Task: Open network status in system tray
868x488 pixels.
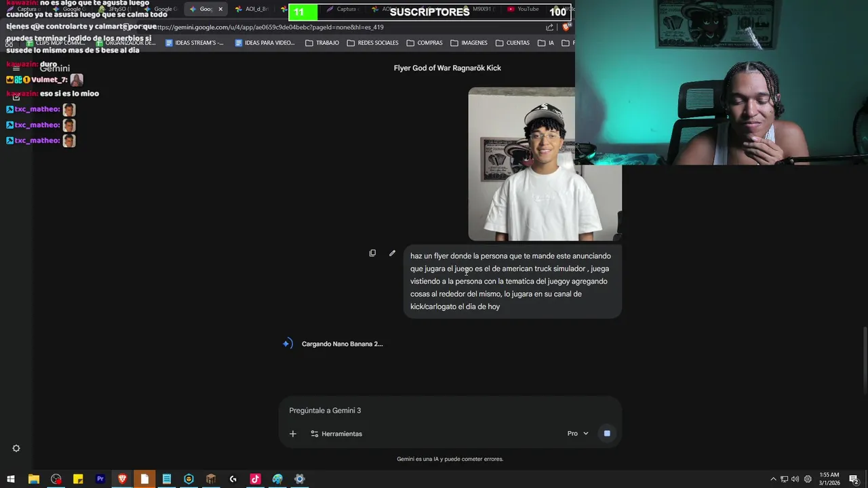Action: pos(784,479)
